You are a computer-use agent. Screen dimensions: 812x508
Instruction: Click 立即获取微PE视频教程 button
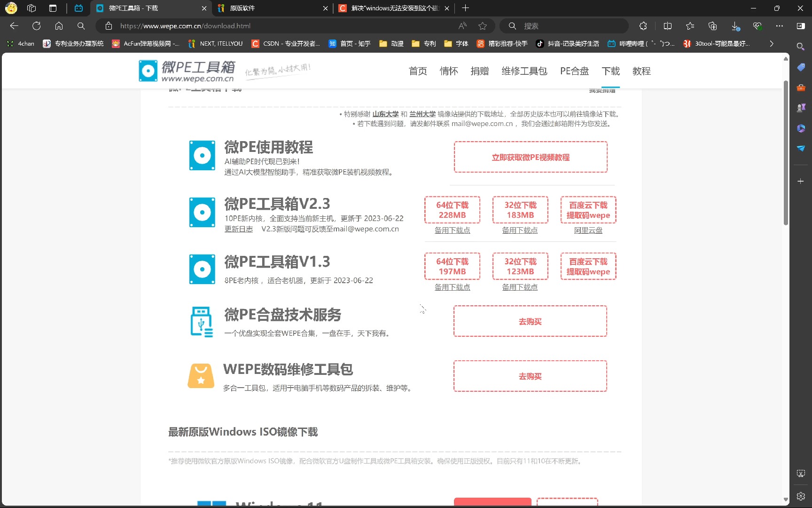[531, 157]
